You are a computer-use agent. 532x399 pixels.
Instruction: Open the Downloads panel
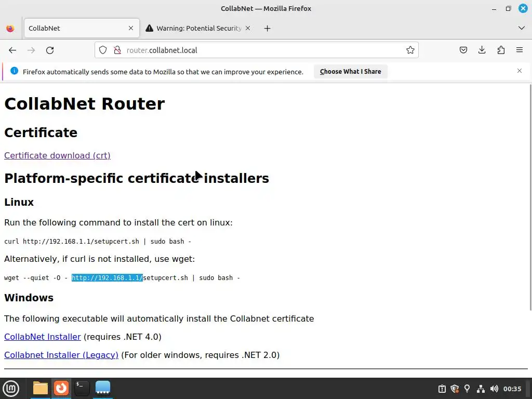(482, 50)
